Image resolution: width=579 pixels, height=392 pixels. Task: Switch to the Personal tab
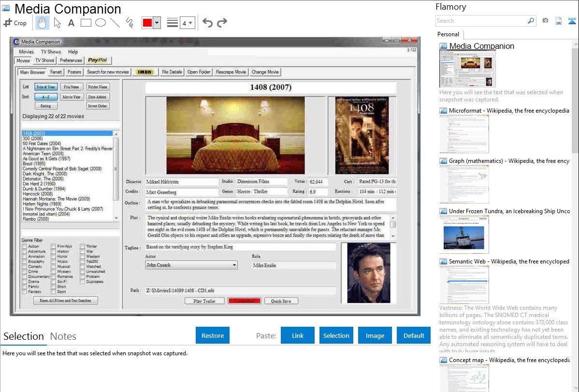[x=449, y=34]
